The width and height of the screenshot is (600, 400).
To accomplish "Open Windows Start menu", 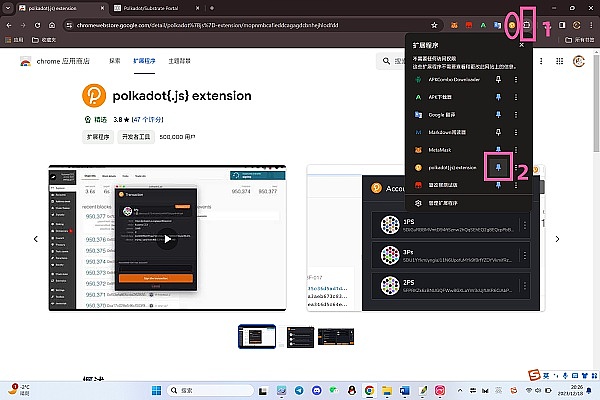I will click(157, 390).
